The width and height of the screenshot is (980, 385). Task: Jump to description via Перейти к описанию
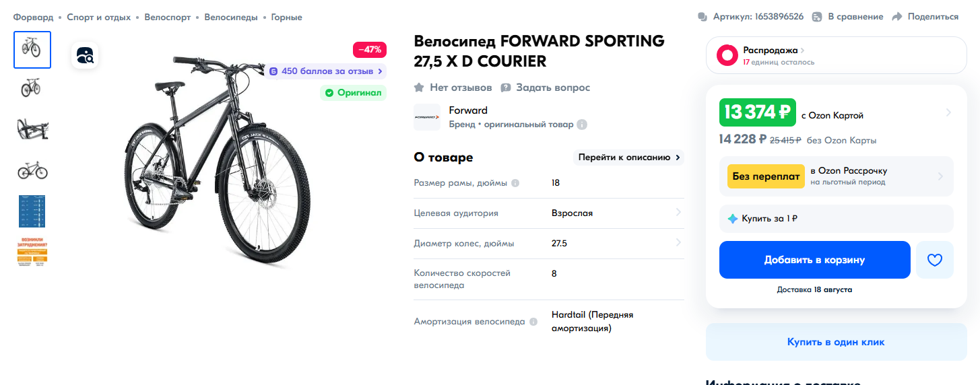(x=628, y=157)
